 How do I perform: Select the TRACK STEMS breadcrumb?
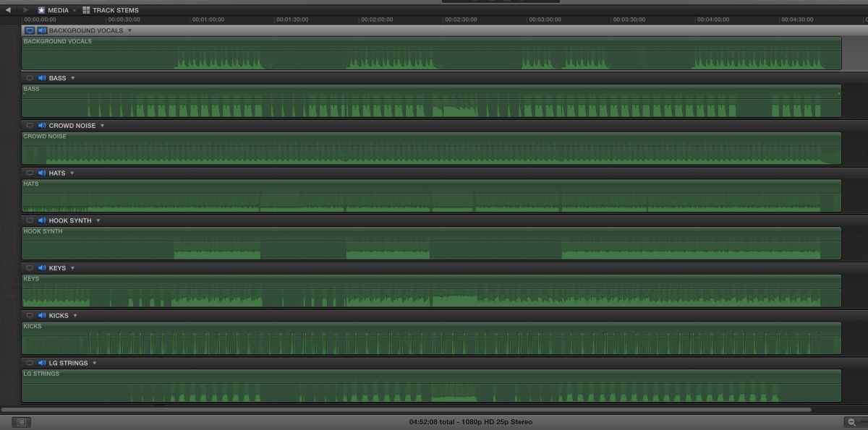(116, 10)
